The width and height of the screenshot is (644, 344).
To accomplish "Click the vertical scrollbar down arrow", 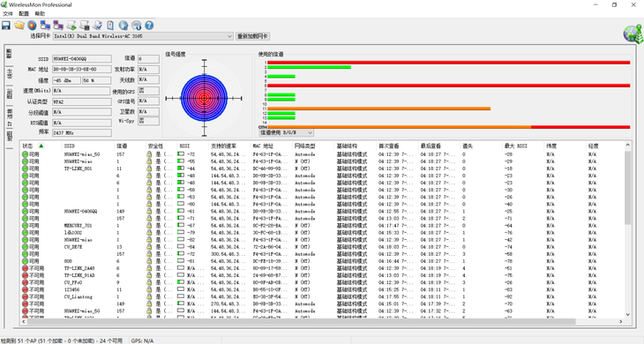I will click(627, 315).
